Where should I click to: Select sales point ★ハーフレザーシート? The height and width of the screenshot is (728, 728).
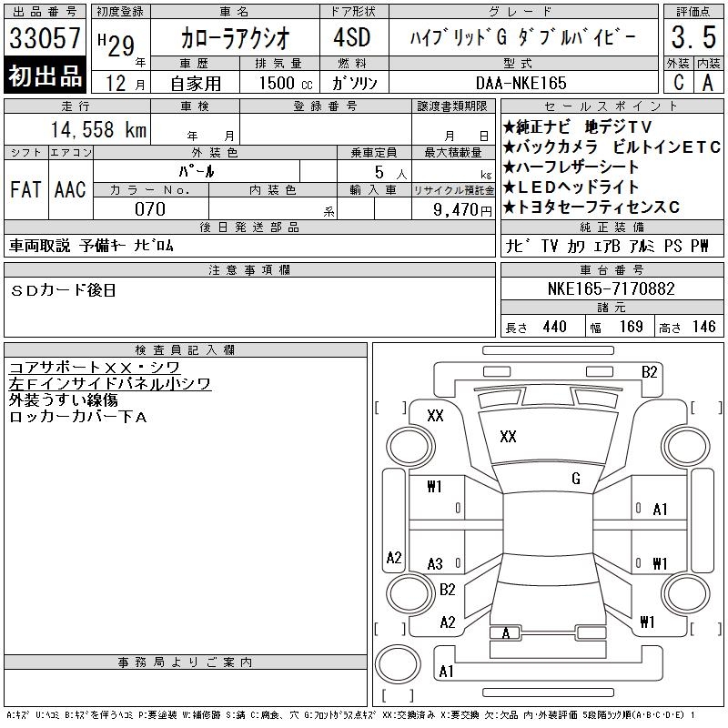coord(571,167)
